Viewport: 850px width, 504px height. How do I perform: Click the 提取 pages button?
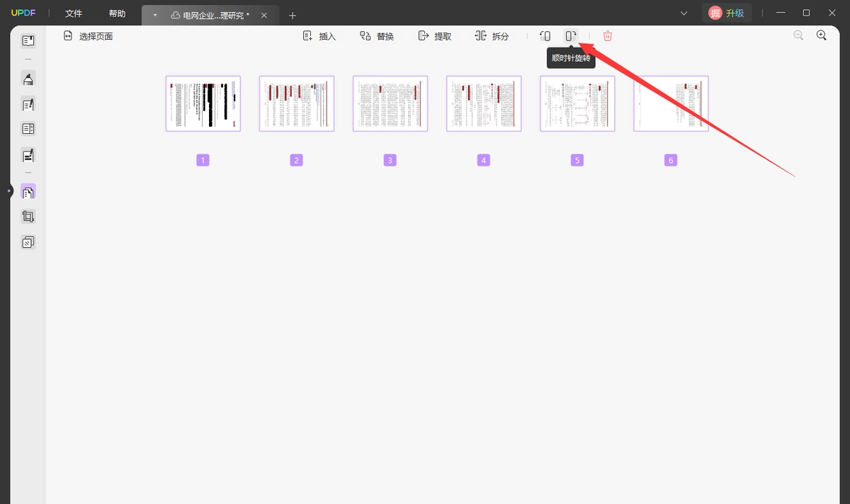point(435,36)
